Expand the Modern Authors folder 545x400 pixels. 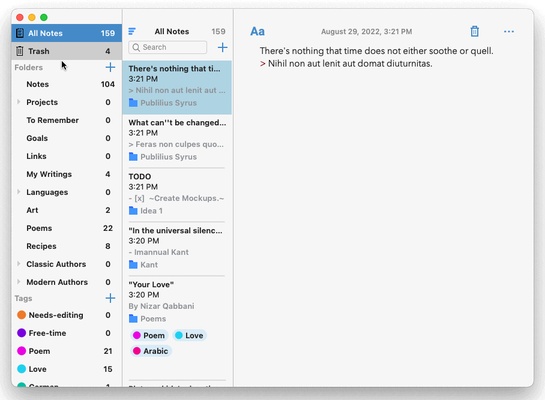18,282
